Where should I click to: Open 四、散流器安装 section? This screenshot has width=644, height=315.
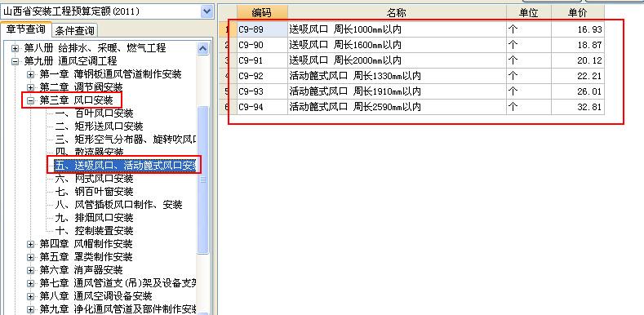pos(89,152)
